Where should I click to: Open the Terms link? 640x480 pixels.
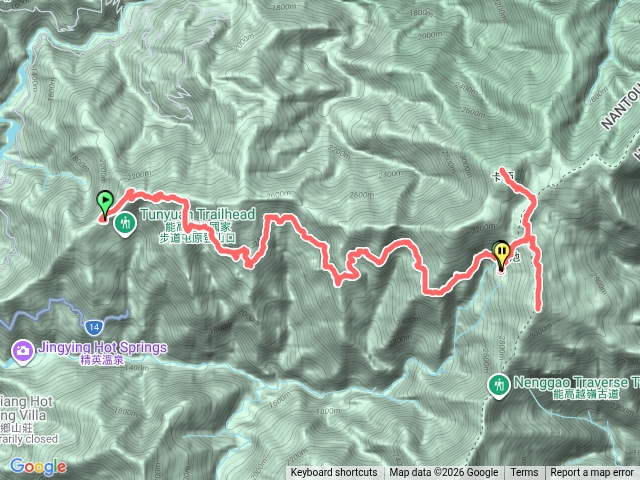tap(524, 473)
